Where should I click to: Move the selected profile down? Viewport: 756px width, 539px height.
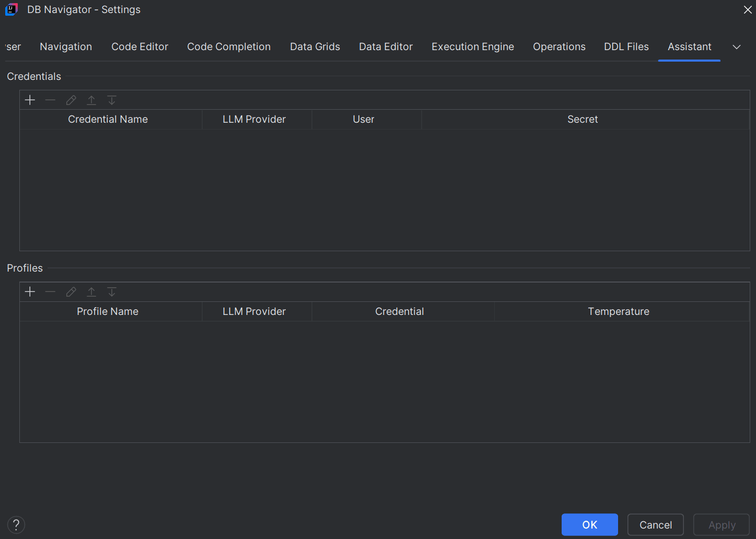111,291
